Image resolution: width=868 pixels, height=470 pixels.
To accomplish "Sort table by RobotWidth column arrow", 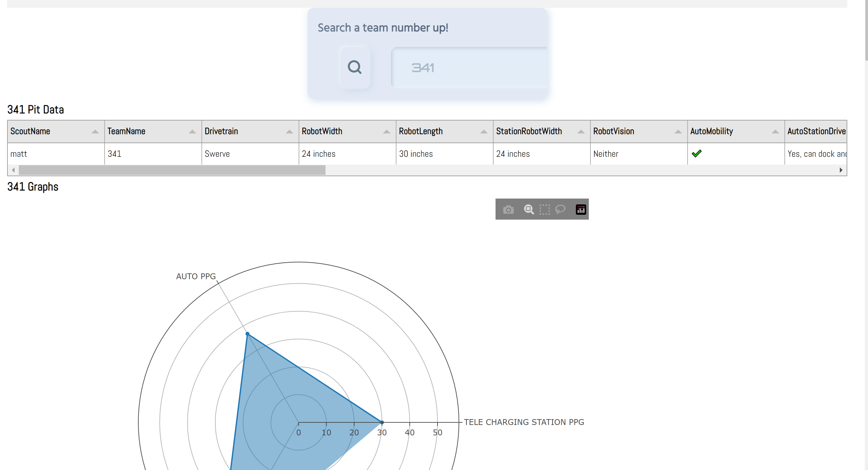I will click(x=386, y=132).
